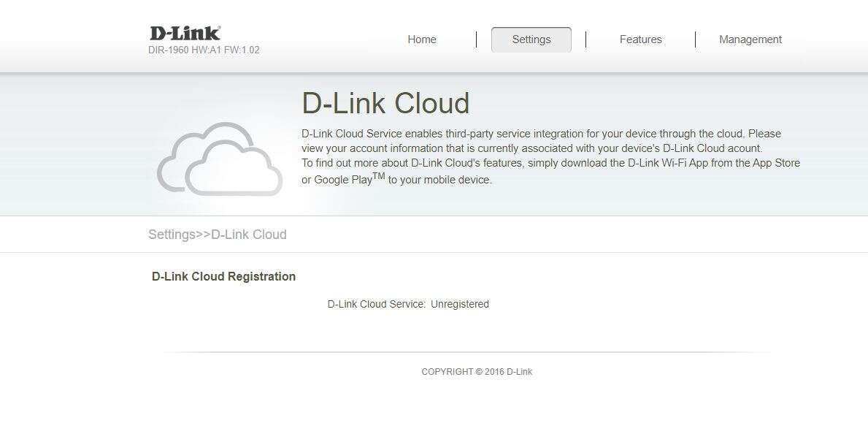Select the cloud illustration graphic

(x=220, y=157)
